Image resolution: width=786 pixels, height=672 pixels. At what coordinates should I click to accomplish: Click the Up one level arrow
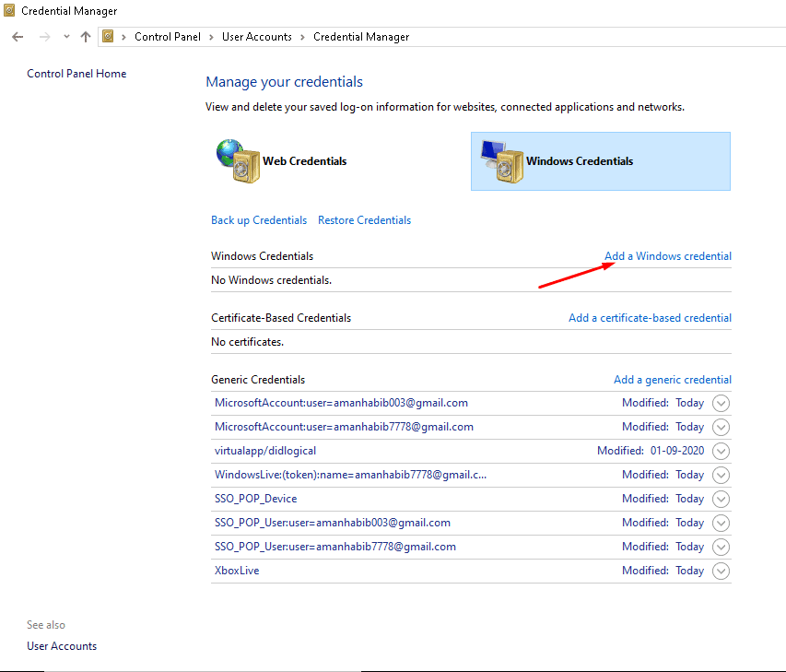coord(86,37)
